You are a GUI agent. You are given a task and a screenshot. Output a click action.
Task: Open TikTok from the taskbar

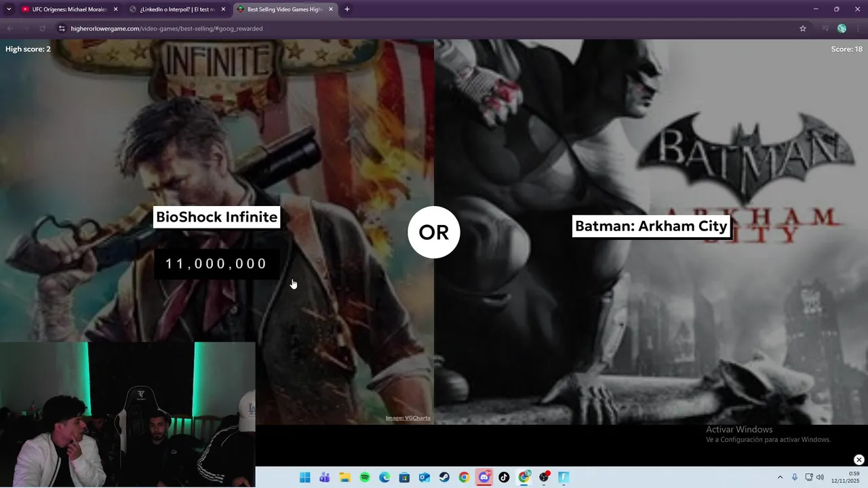click(504, 477)
